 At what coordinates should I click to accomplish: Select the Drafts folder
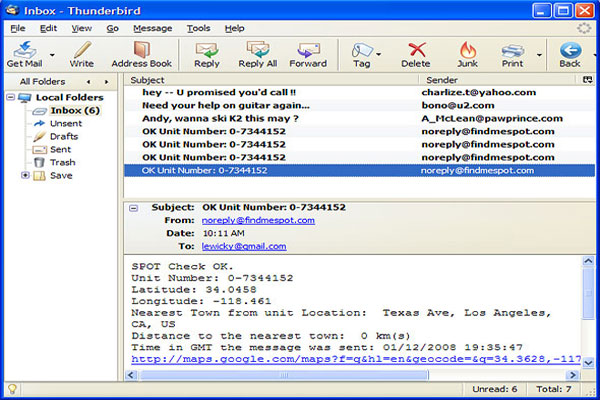coord(64,137)
